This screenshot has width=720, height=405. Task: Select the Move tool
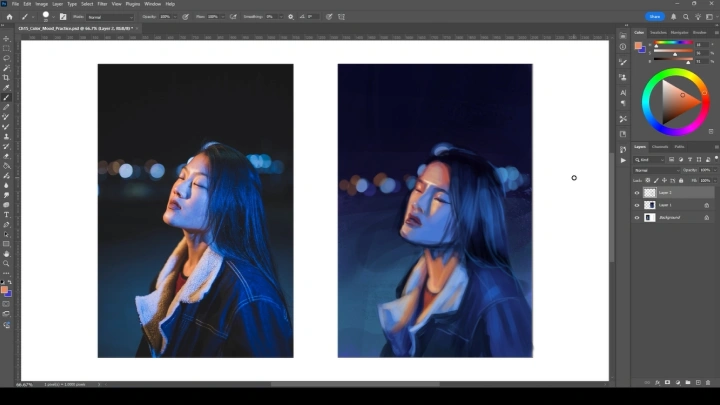click(x=6, y=39)
